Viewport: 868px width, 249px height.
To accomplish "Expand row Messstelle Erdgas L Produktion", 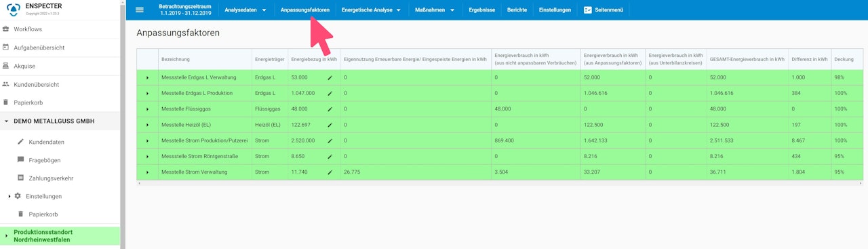I will [x=147, y=93].
